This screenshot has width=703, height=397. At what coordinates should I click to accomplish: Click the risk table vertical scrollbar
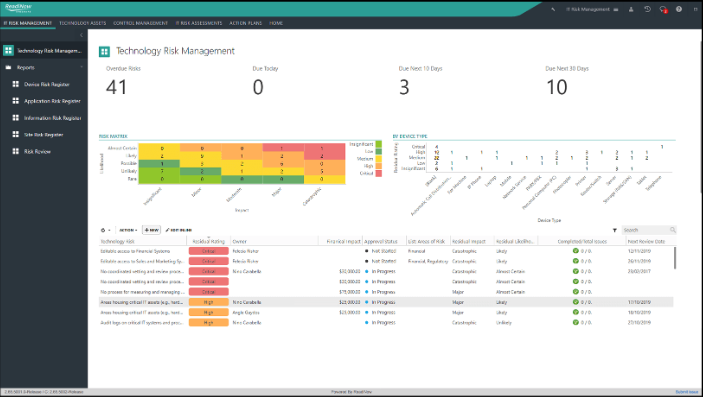click(675, 258)
